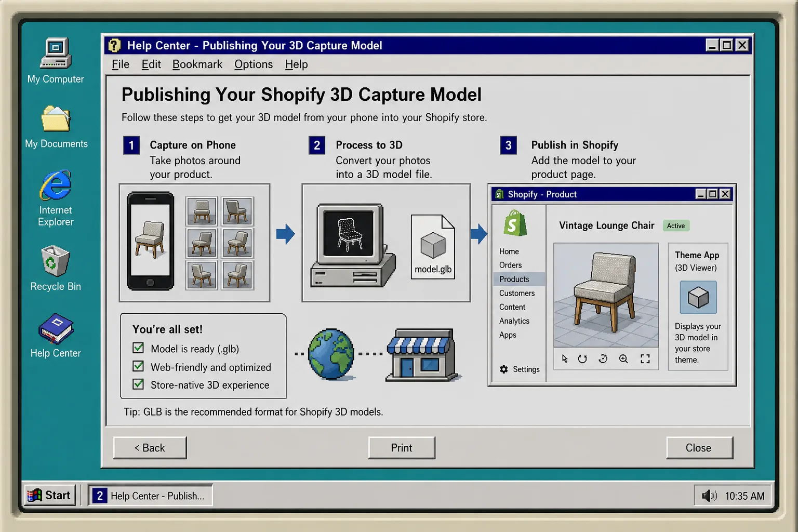Click the retro computer wireframe chair icon

(353, 245)
